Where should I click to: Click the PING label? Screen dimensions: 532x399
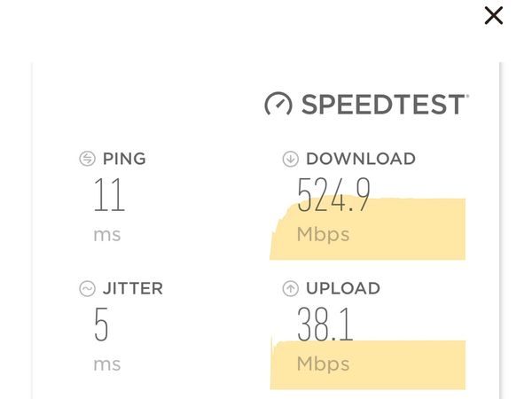pyautogui.click(x=124, y=159)
